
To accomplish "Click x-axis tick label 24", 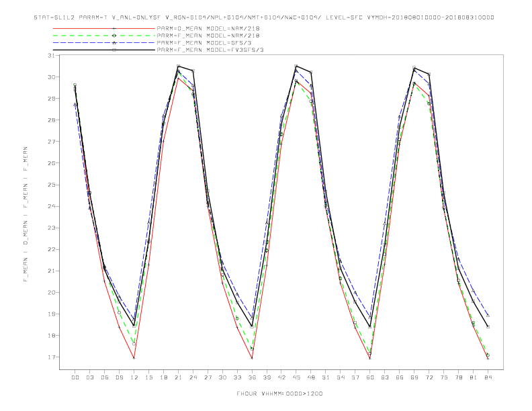I will point(193,377).
